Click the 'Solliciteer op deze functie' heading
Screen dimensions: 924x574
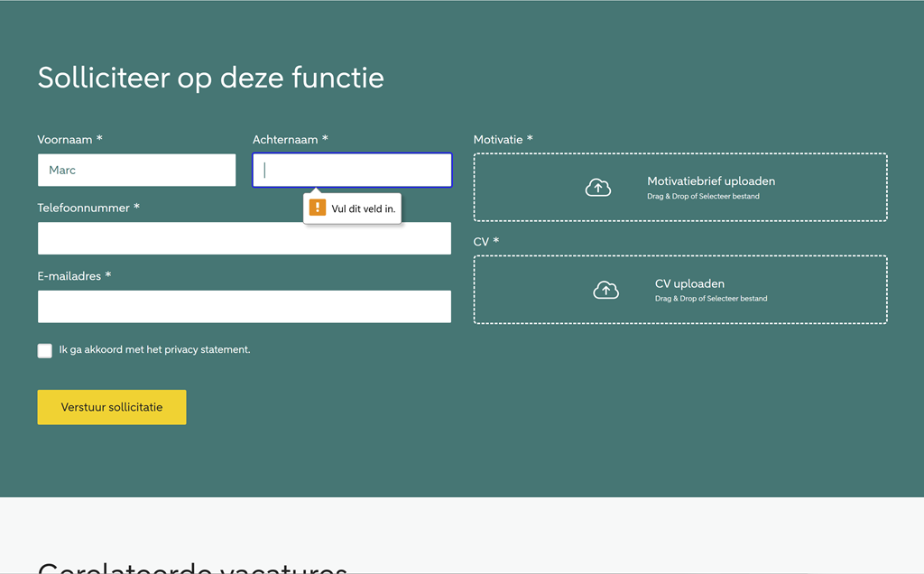pos(210,78)
